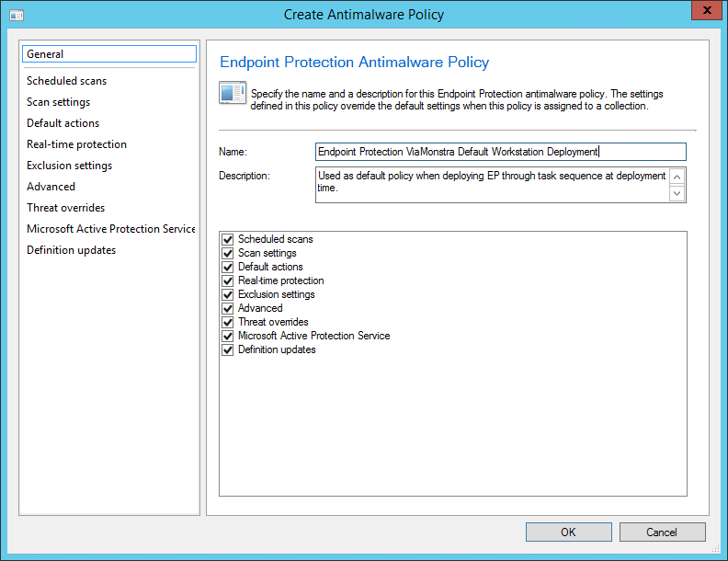Image resolution: width=728 pixels, height=561 pixels.
Task: Click the Cancel button
Action: click(662, 532)
